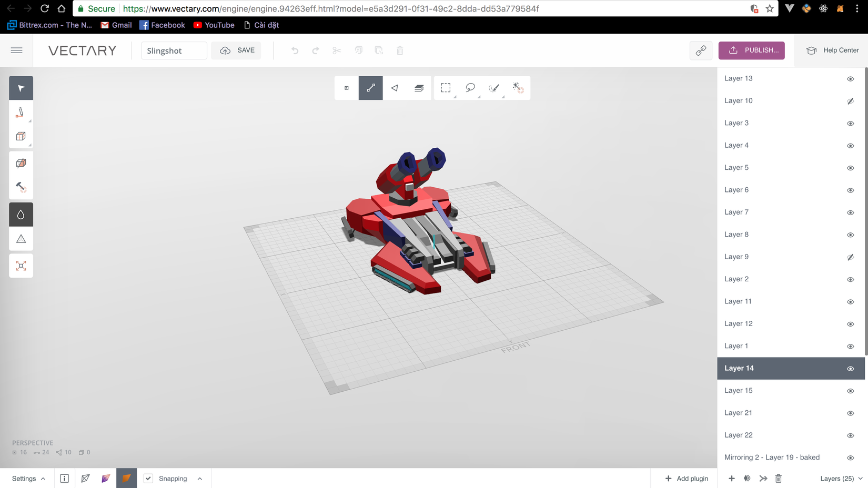The height and width of the screenshot is (488, 868).
Task: Click the material drop tool icon
Action: [21, 214]
